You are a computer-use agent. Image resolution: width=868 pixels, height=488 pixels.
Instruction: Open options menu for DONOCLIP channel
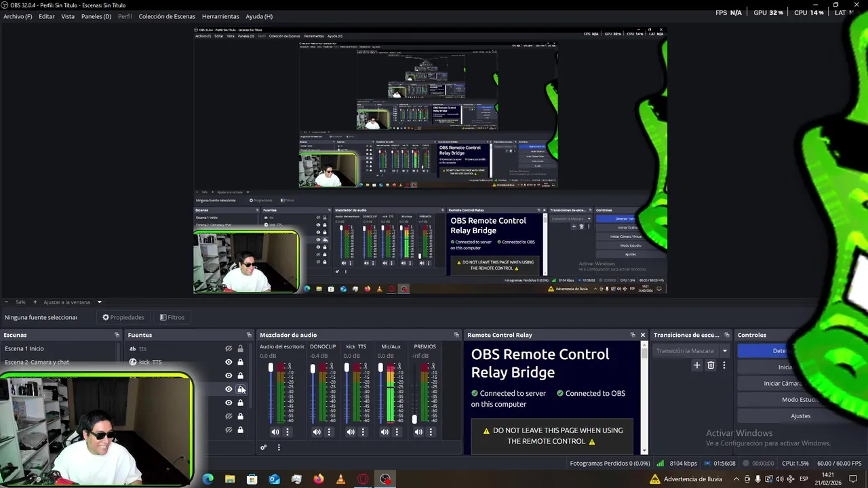[x=329, y=432]
